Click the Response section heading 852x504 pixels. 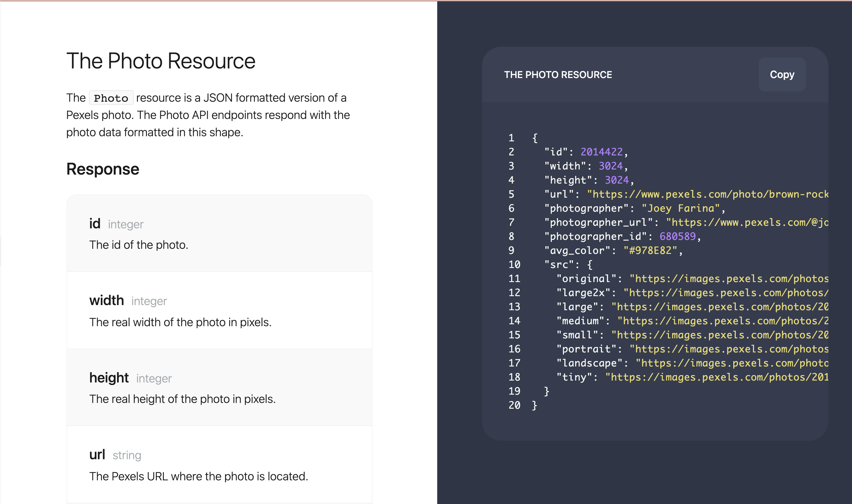pos(103,169)
